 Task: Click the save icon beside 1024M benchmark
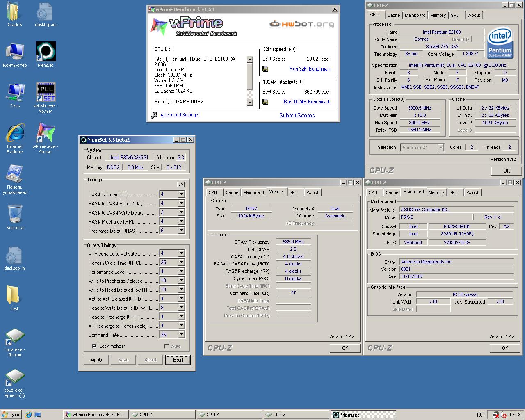click(x=265, y=102)
